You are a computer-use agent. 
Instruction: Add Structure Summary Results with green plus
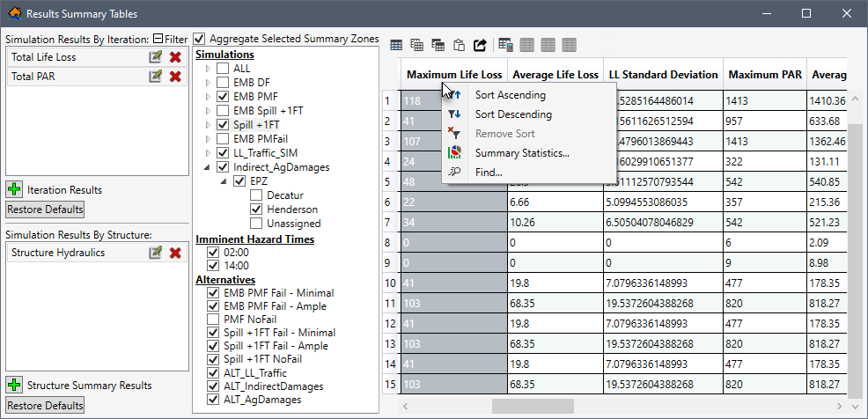click(x=15, y=386)
